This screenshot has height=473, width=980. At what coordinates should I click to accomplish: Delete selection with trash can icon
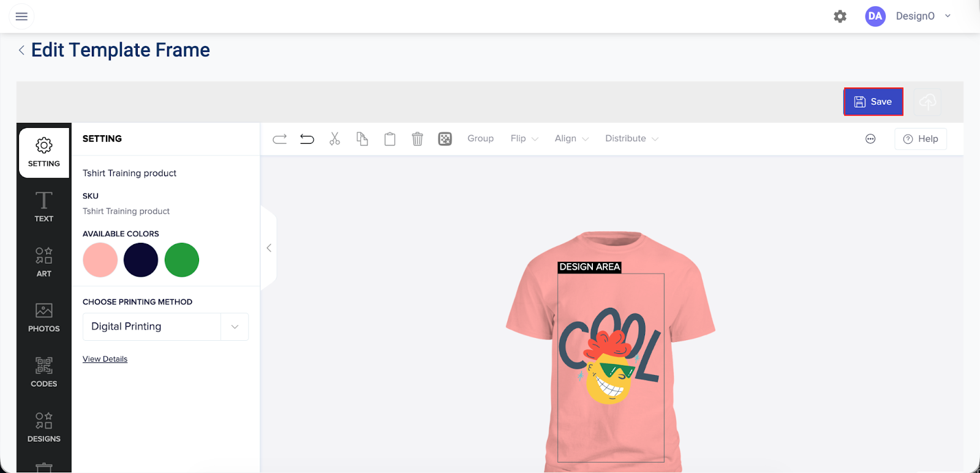click(x=417, y=139)
